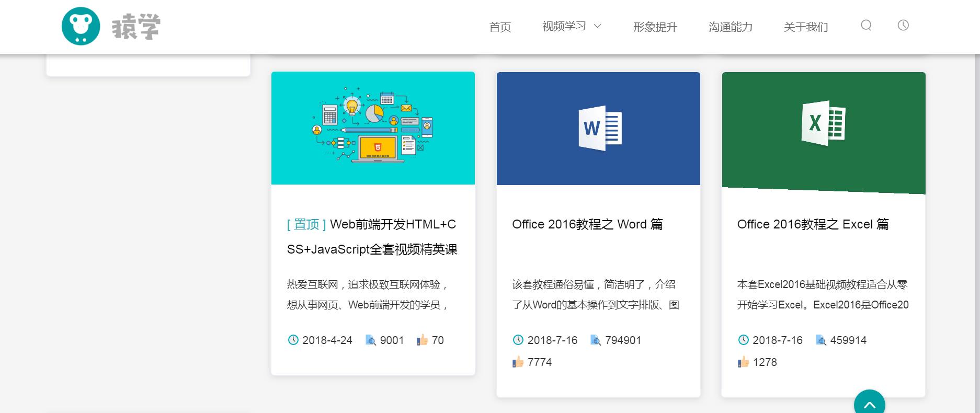Click the thumbs-up icon beside 7774
The width and height of the screenshot is (980, 413).
518,362
